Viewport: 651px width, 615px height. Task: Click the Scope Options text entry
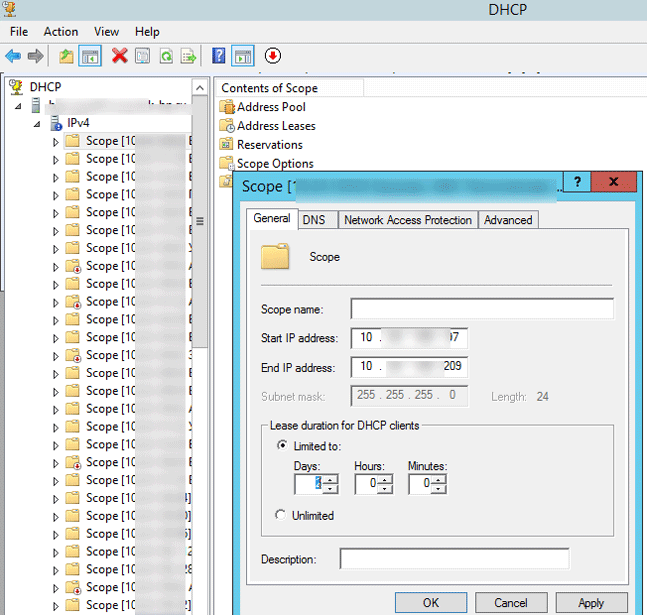pos(275,164)
